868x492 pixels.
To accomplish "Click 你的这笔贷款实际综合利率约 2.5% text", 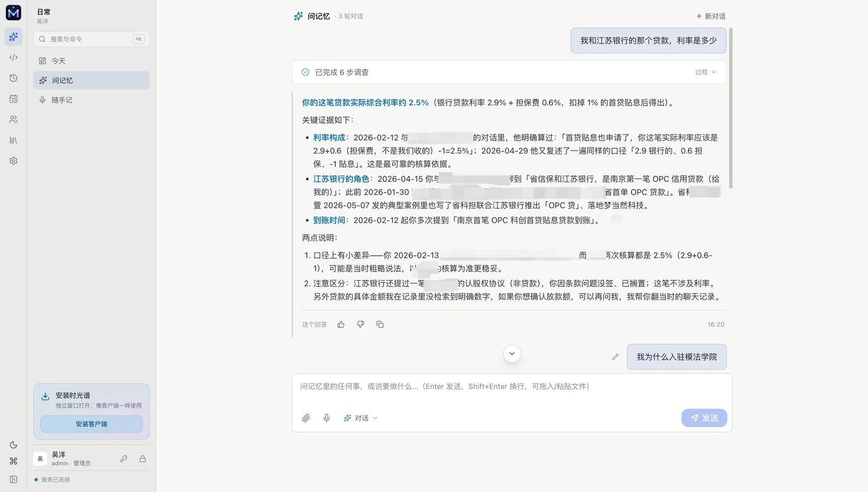I will 365,103.
